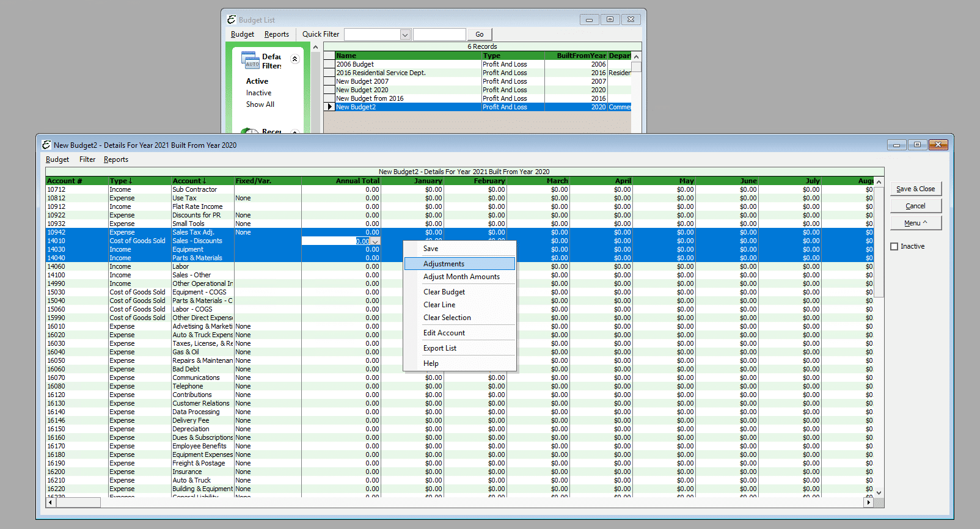Click the row pointer arrow beside New Budget2

point(329,107)
